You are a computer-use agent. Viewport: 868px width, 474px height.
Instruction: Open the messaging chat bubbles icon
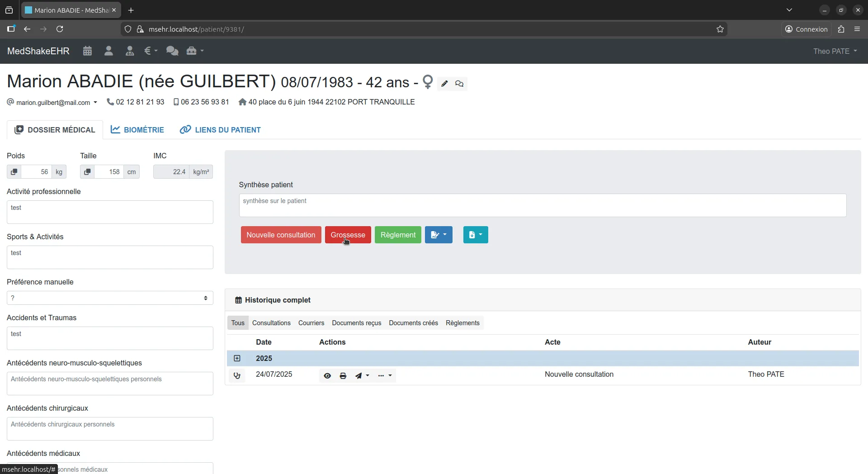pyautogui.click(x=172, y=51)
